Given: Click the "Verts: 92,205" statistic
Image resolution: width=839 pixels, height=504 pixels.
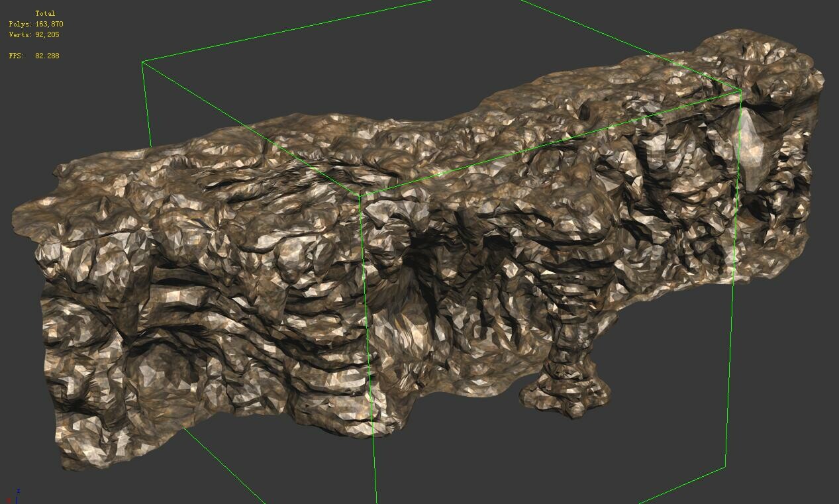Looking at the screenshot, I should point(34,34).
